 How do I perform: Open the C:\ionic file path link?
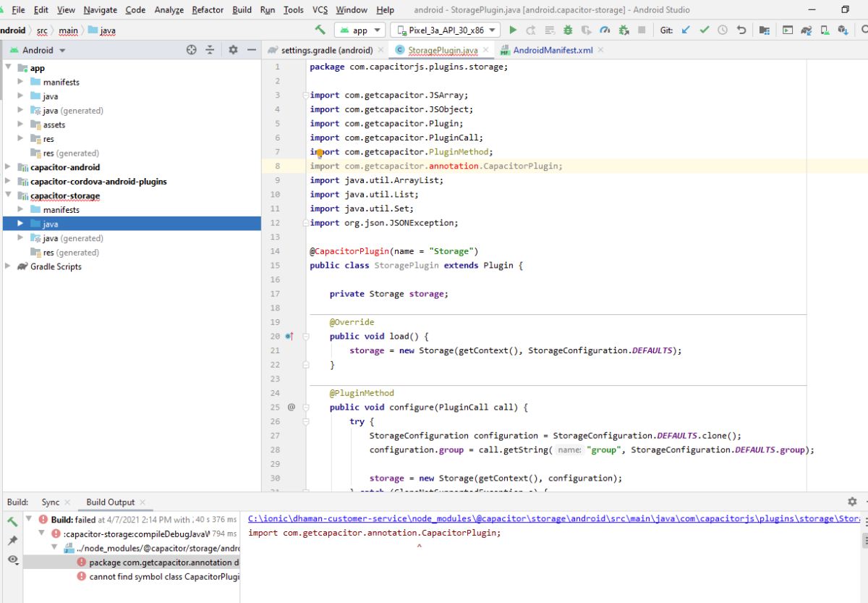[x=554, y=519]
